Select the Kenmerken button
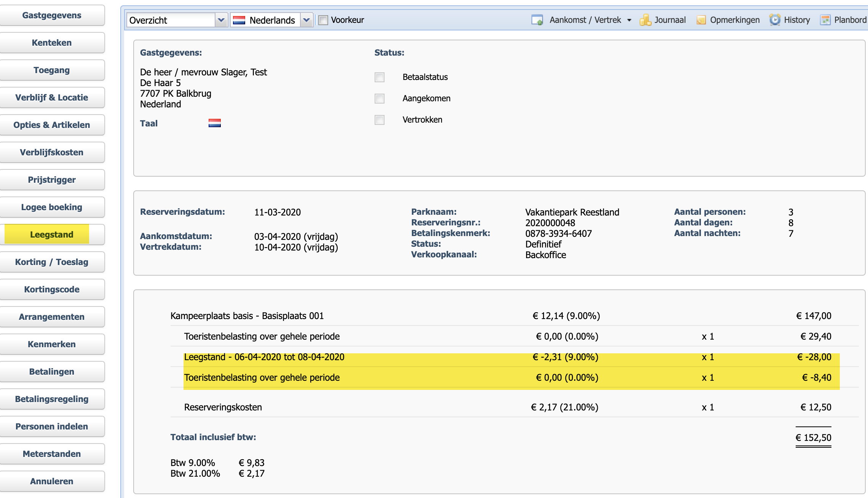Screen dimensions: 868x498 coord(52,344)
